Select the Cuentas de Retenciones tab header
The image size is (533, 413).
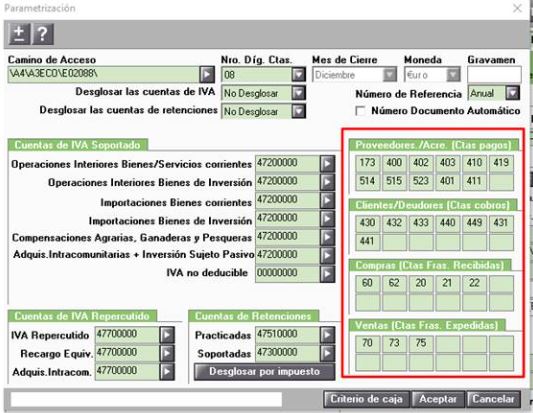point(253,316)
